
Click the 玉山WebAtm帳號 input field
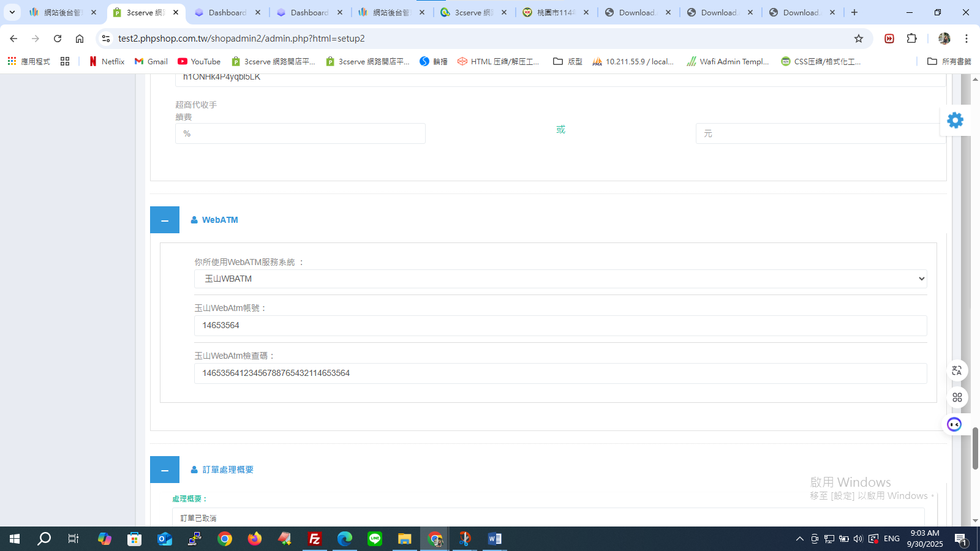[x=560, y=326]
